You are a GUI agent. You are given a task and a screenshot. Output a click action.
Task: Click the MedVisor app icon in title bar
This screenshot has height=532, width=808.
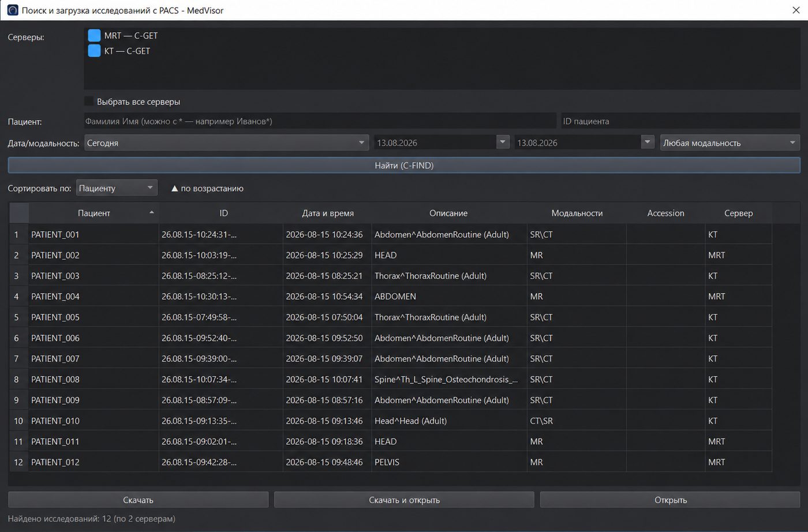[12, 10]
